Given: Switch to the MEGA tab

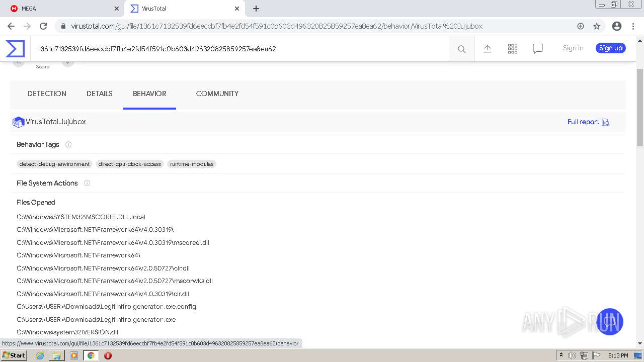Looking at the screenshot, I should coord(63,9).
